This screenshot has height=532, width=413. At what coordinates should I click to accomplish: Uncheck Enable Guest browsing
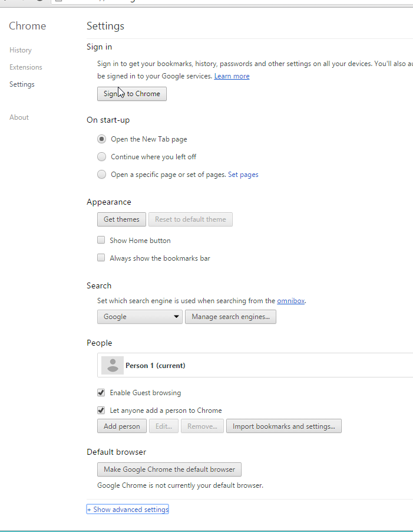(x=101, y=393)
